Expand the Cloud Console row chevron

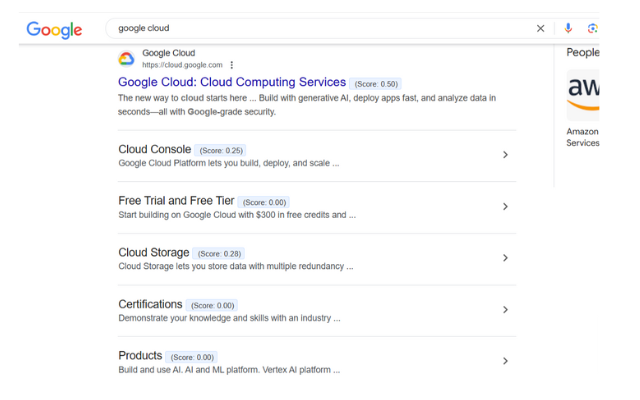pos(505,155)
